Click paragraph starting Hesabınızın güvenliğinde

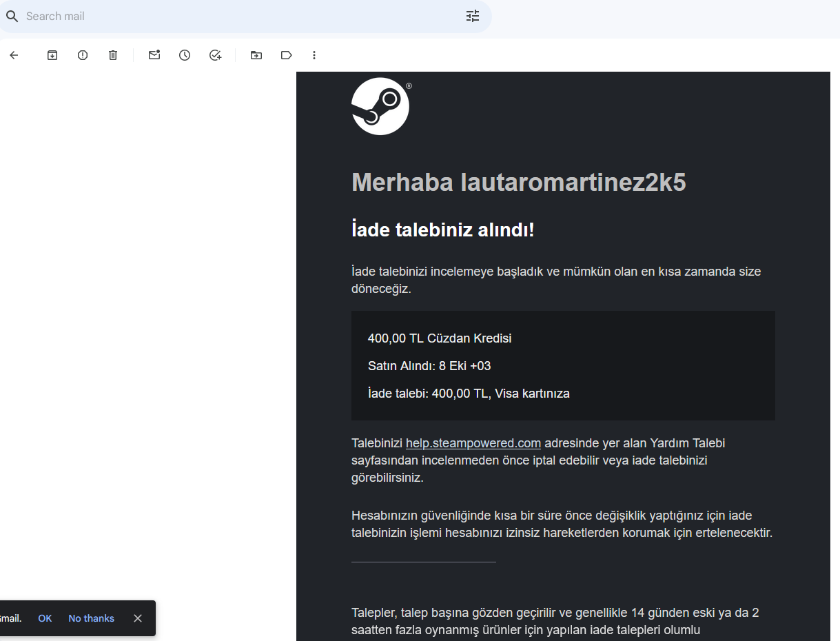point(562,525)
